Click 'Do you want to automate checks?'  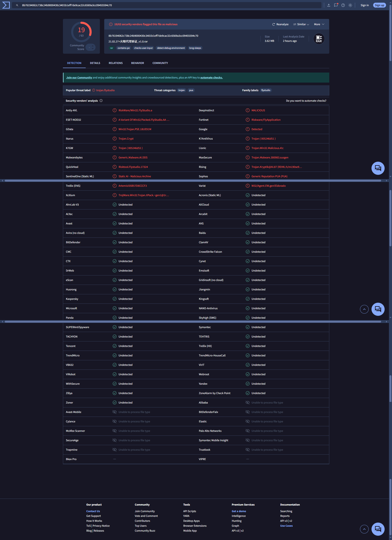pyautogui.click(x=306, y=101)
